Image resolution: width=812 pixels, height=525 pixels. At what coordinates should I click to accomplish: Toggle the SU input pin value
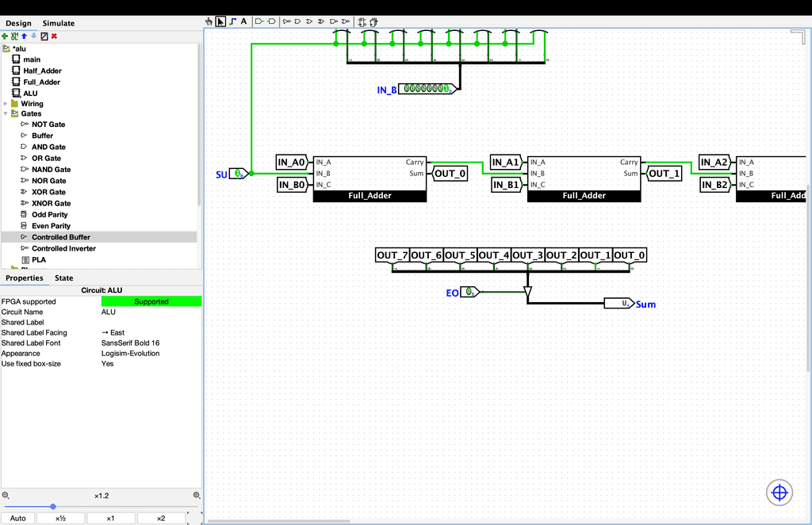[236, 174]
